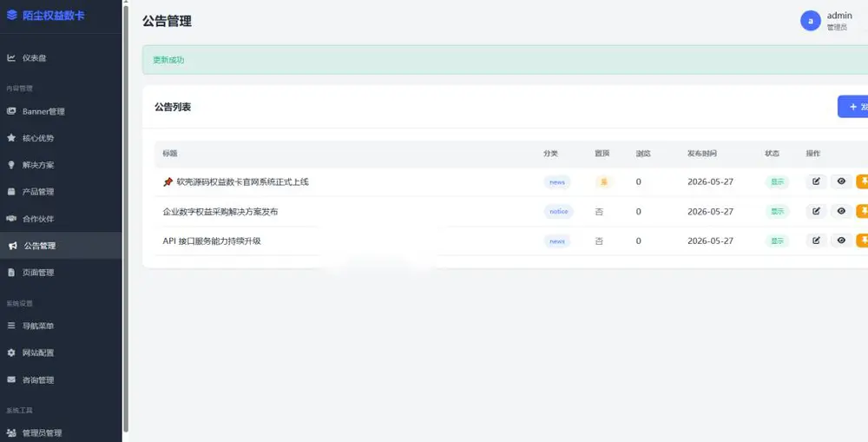Click the lightbulb icon beside 解决方案
This screenshot has height=442, width=868.
[11, 165]
